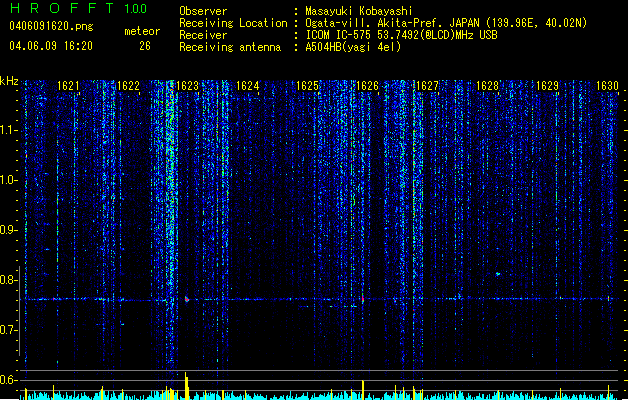The height and width of the screenshot is (400, 629).
Task: Click the 1623 time marker
Action: [x=188, y=86]
